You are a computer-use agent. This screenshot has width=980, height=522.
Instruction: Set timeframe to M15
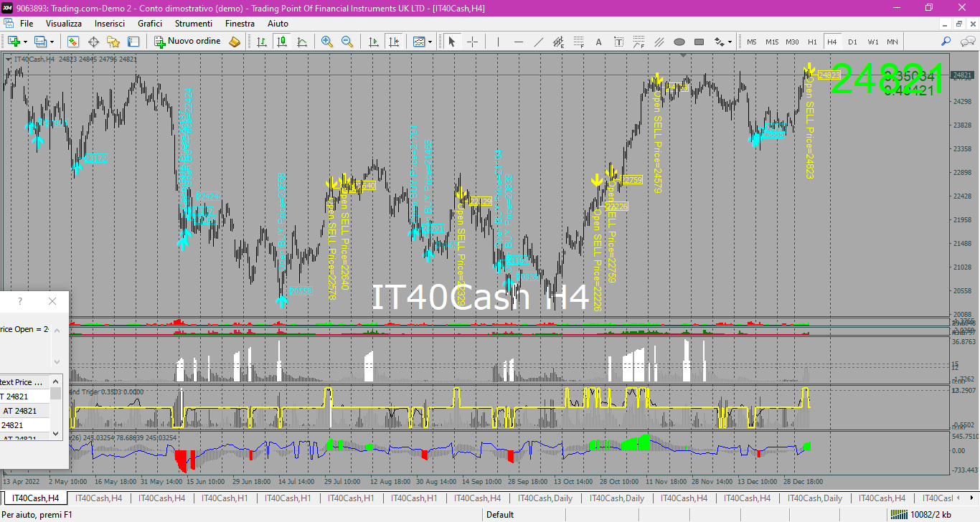772,42
